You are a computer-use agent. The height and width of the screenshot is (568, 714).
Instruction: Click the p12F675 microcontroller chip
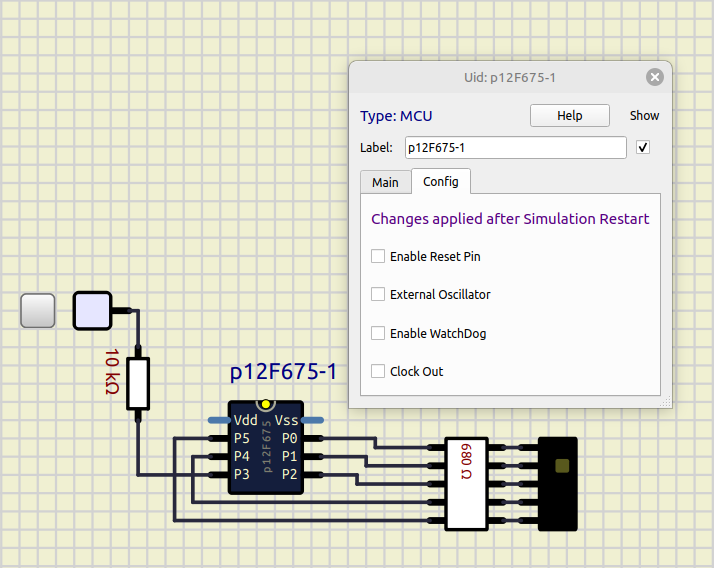click(265, 457)
